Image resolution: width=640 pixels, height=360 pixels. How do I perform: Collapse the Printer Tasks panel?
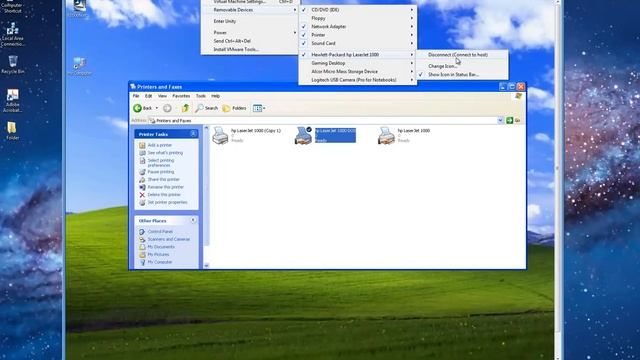[193, 134]
